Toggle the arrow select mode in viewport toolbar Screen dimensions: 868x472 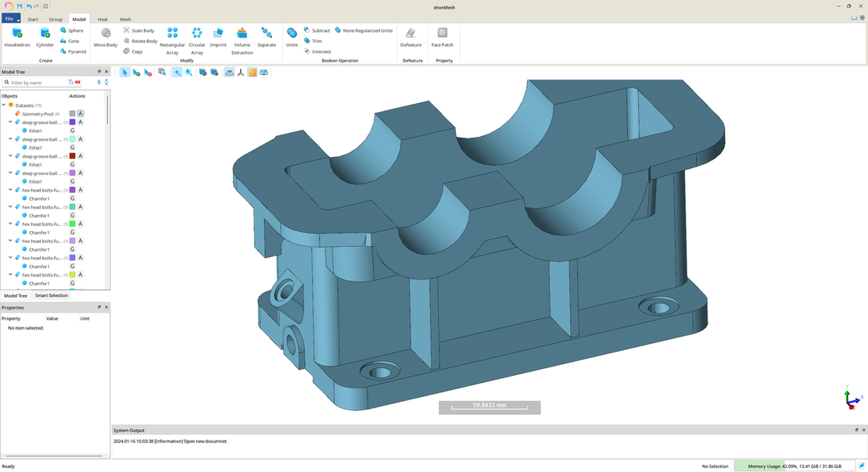point(125,72)
